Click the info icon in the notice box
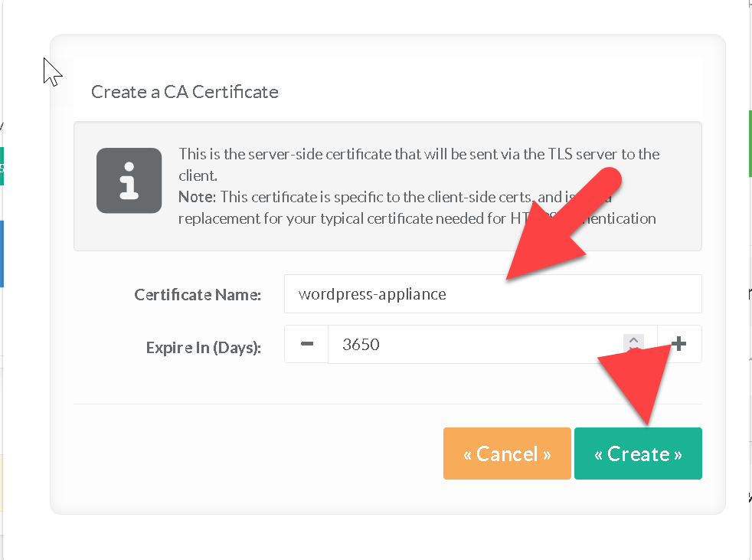Viewport: 752px width, 560px height. (129, 180)
